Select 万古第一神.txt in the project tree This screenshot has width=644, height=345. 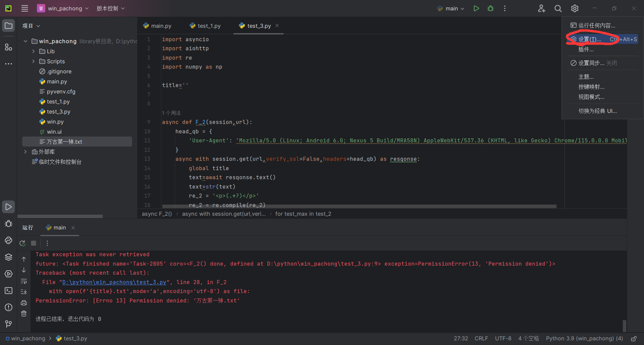(64, 142)
